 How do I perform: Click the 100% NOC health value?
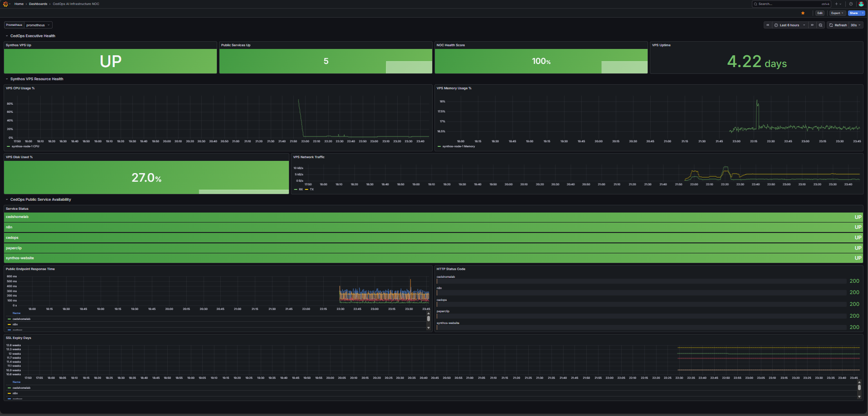(x=541, y=61)
